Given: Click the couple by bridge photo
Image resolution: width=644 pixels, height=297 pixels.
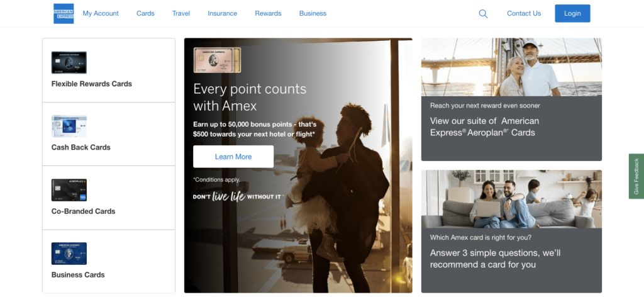Looking at the screenshot, I should pos(511,67).
